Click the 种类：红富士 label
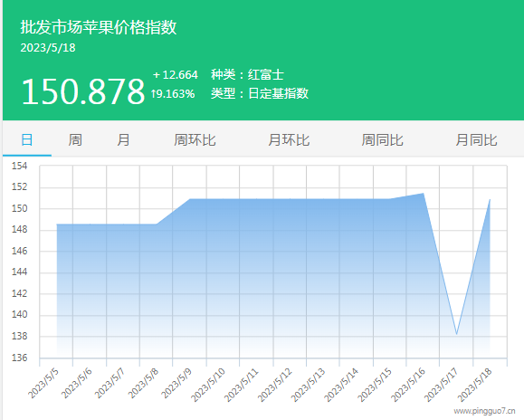Viewport: 524px width, 420px height. (248, 74)
